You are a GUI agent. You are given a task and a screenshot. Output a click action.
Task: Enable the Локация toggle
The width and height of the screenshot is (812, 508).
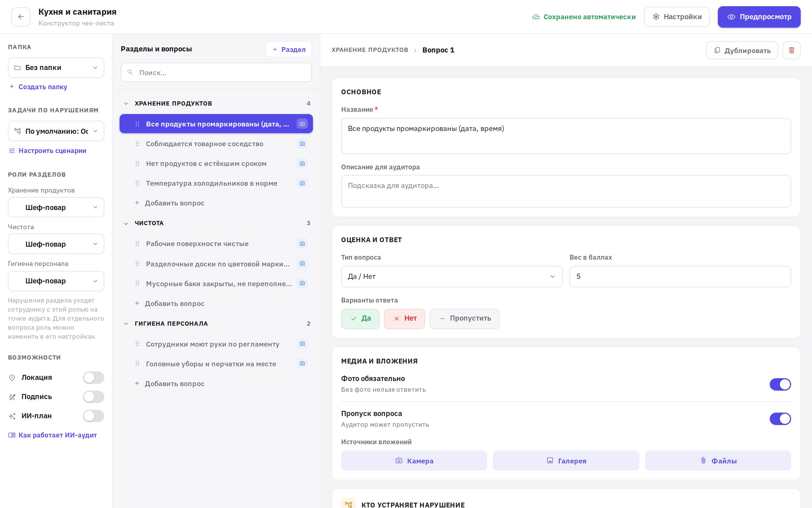[x=94, y=378]
